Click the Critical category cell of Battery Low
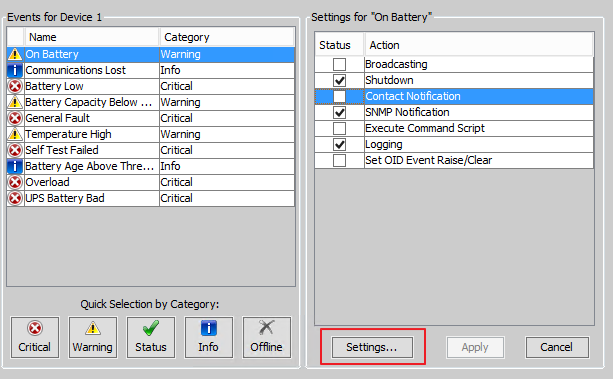613x379 pixels. click(x=227, y=86)
